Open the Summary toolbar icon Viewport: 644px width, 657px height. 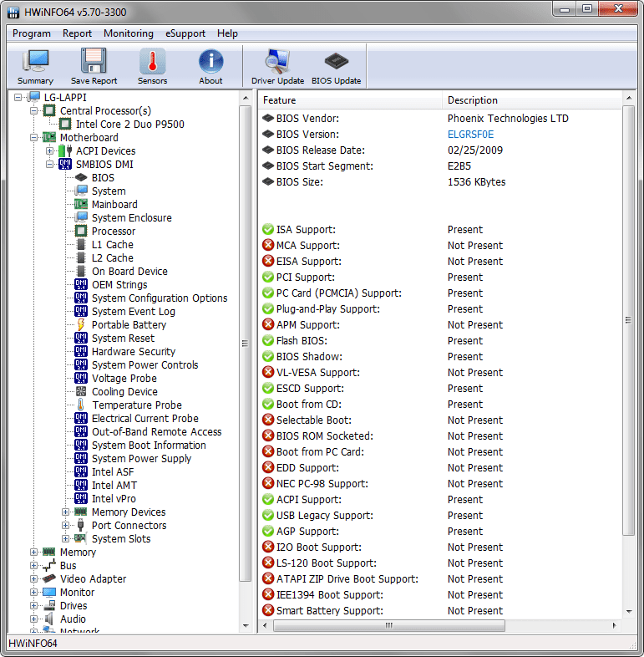pos(35,66)
